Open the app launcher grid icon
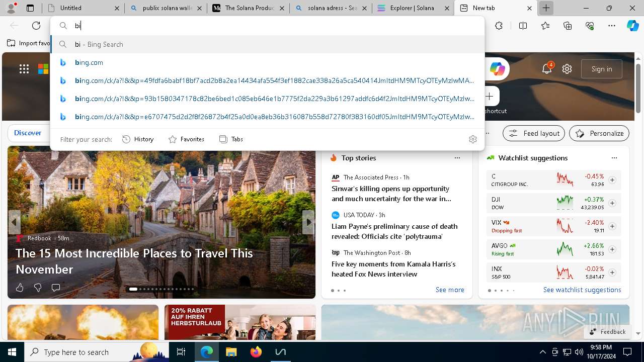Viewport: 644px width, 362px height. (x=24, y=69)
